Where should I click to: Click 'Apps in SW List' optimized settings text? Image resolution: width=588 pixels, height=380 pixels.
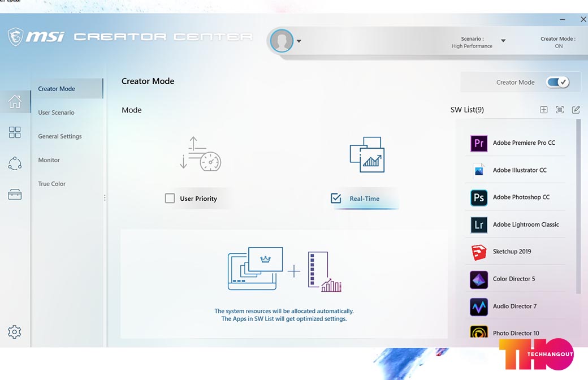click(284, 318)
